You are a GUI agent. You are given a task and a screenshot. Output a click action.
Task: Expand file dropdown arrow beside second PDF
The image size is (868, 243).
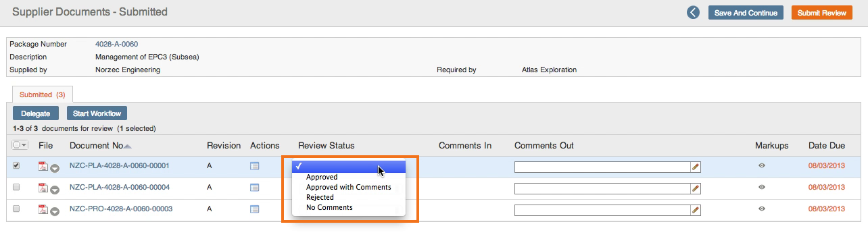tap(55, 190)
